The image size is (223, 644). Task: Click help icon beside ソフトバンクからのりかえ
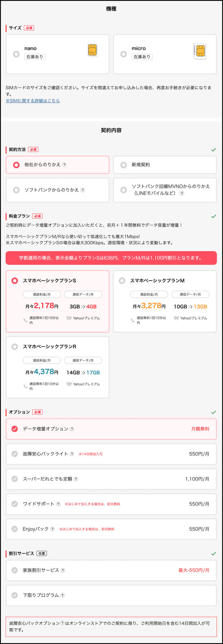[83, 190]
